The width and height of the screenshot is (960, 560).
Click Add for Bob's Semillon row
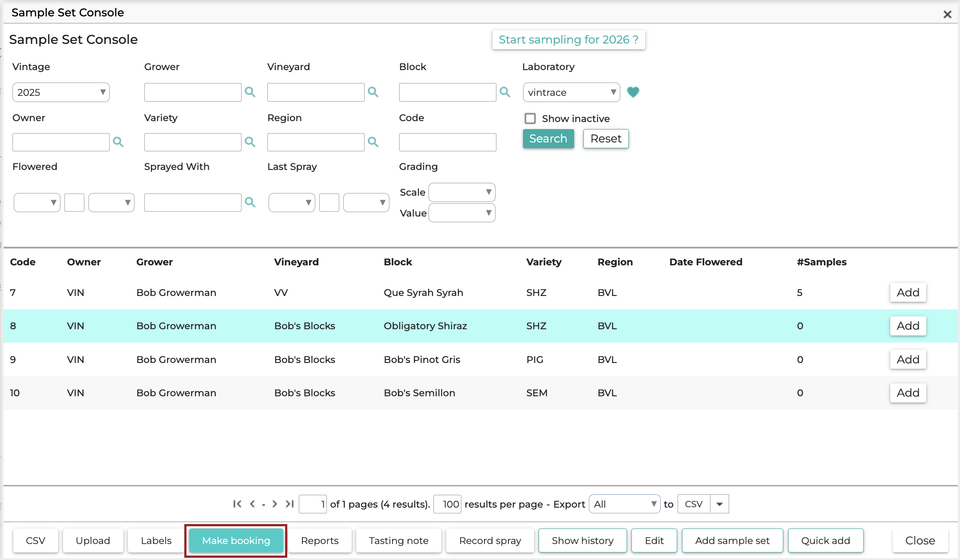click(x=908, y=393)
